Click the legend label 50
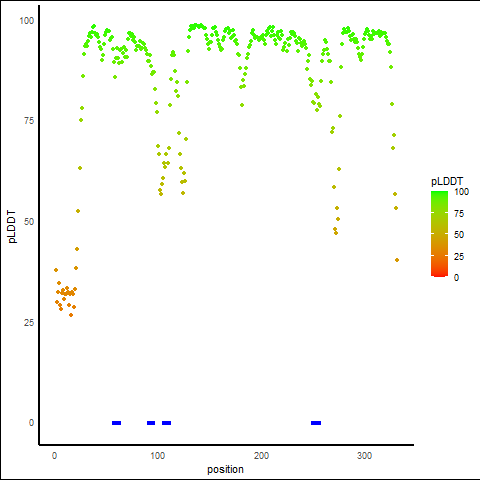480x480 pixels. tap(459, 235)
